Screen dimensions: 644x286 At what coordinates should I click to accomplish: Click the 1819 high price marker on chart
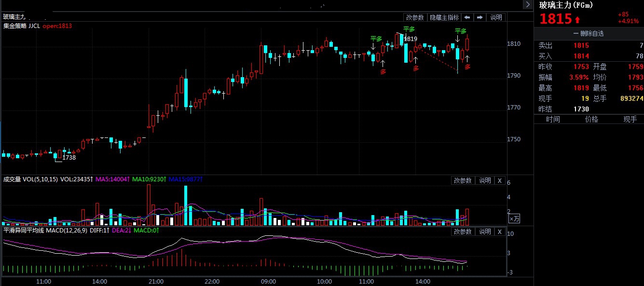pyautogui.click(x=411, y=39)
